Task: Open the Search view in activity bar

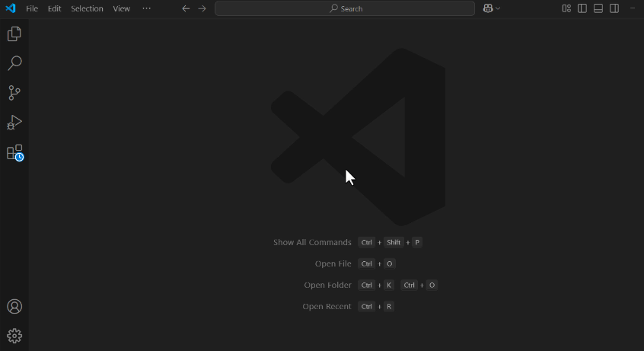Action: pos(14,63)
